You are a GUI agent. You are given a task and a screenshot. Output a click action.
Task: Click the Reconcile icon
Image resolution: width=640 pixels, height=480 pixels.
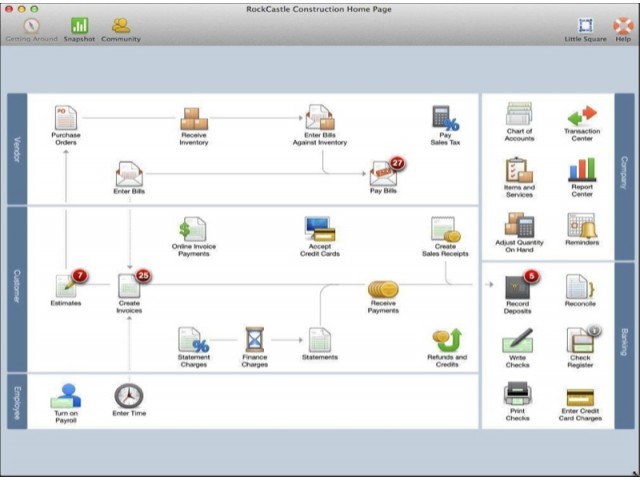[x=580, y=287]
